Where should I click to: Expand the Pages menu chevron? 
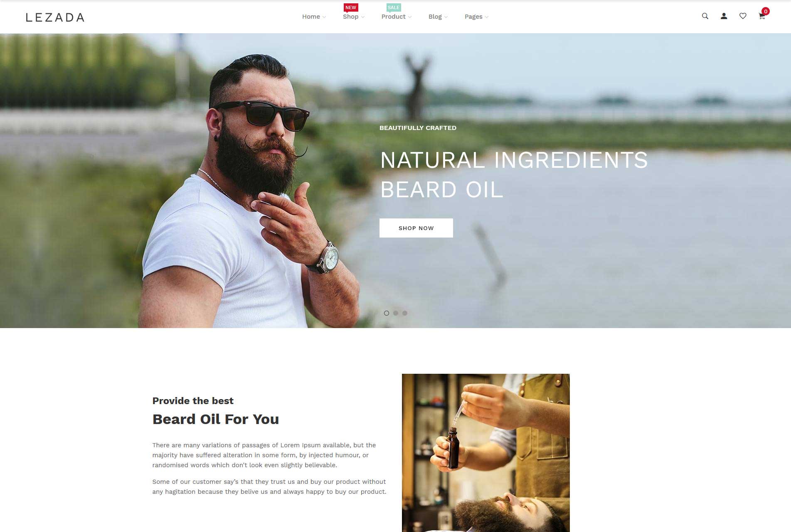(x=487, y=17)
